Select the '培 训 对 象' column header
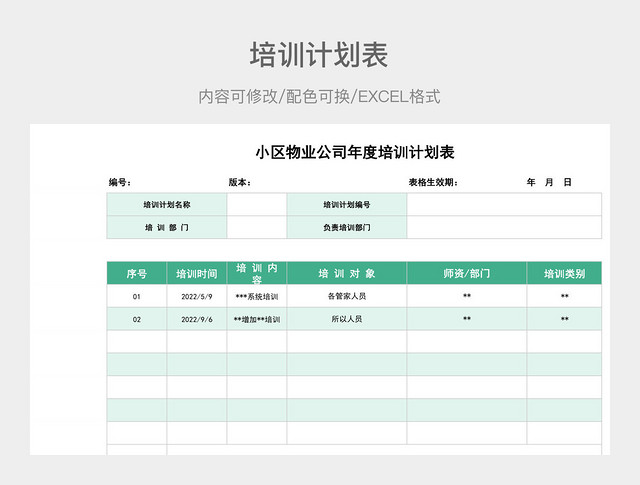This screenshot has height=485, width=640. (347, 273)
